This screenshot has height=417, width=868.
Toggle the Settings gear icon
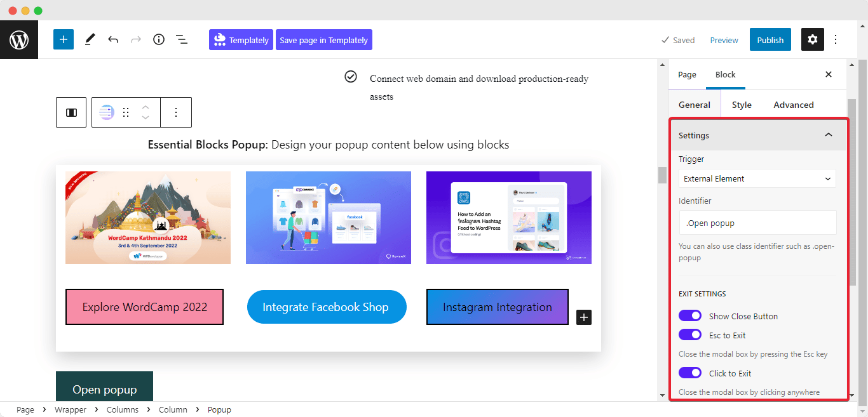pyautogui.click(x=813, y=39)
